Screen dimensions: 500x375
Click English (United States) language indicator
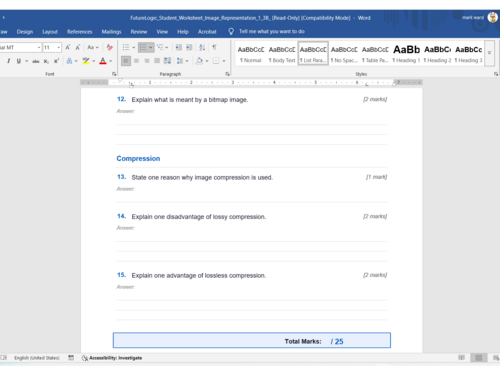tap(37, 358)
